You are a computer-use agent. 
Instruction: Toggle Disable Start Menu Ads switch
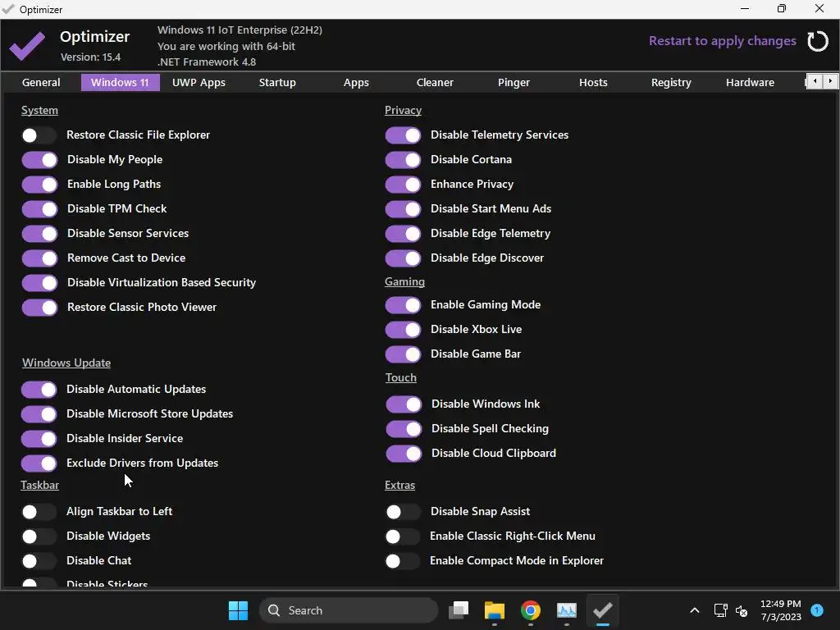pyautogui.click(x=403, y=209)
